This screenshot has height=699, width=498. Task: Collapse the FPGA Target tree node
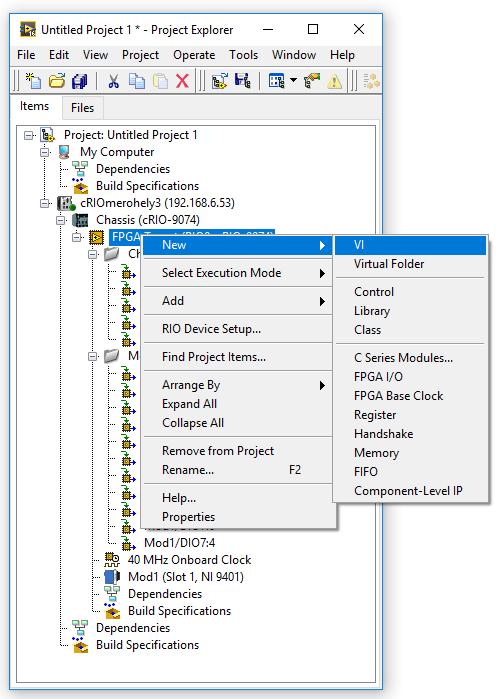[x=77, y=237]
